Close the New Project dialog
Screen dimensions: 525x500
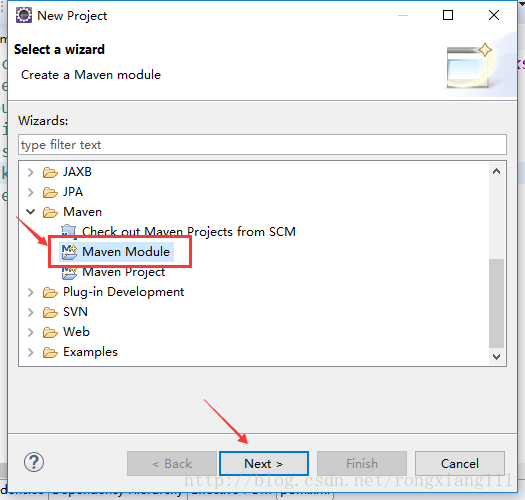pyautogui.click(x=494, y=15)
